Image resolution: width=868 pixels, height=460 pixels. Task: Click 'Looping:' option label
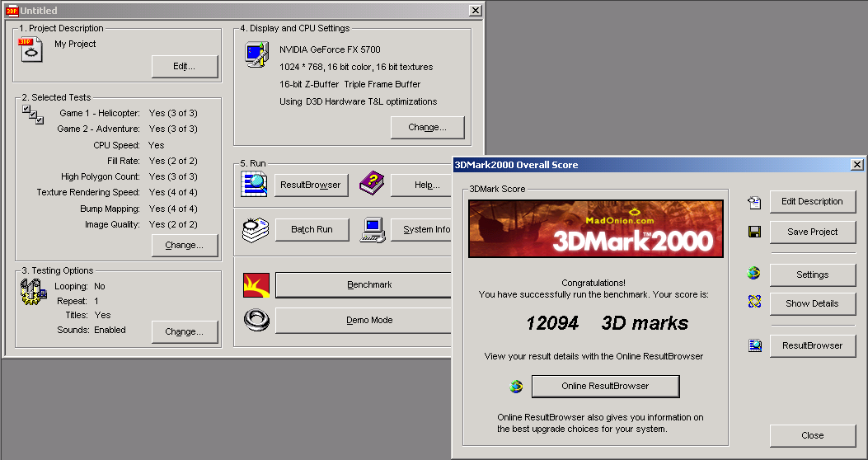tap(71, 286)
